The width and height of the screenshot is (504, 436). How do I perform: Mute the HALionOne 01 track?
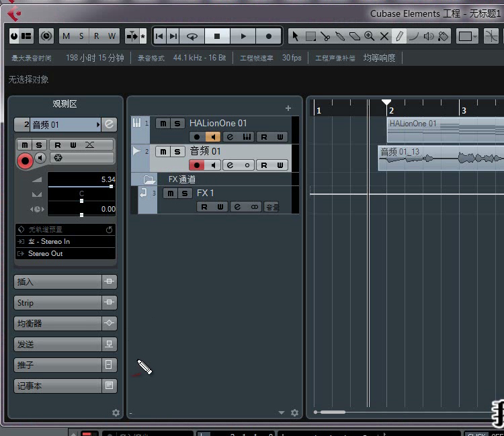click(163, 124)
